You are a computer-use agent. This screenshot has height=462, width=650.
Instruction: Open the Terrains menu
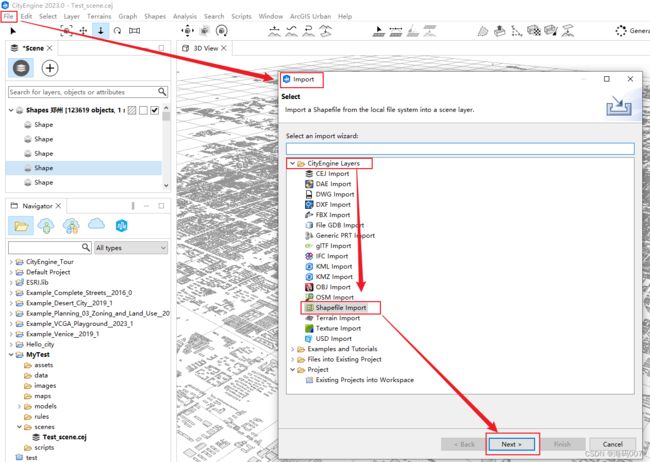pyautogui.click(x=99, y=16)
